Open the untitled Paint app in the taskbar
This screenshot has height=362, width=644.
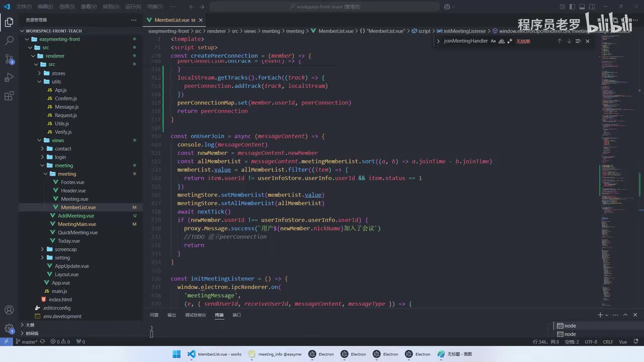[455, 354]
